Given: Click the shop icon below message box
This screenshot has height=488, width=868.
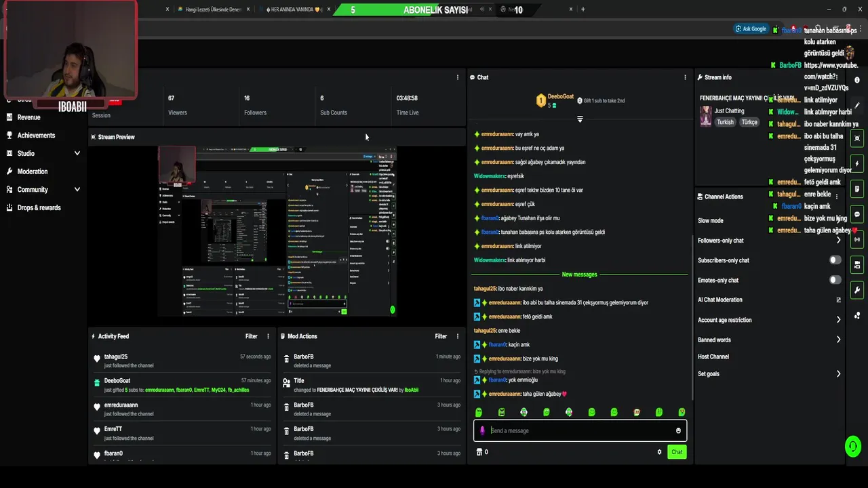Looking at the screenshot, I should click(x=479, y=452).
